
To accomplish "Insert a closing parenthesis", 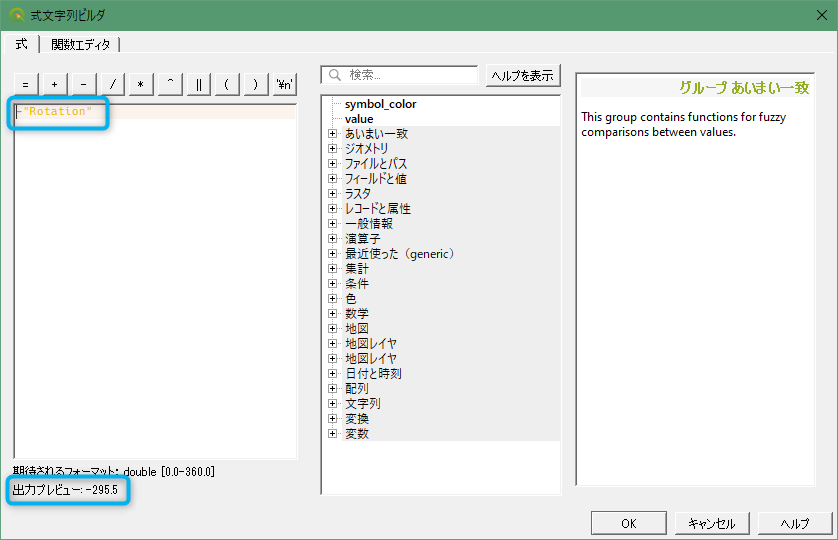I will pos(257,85).
